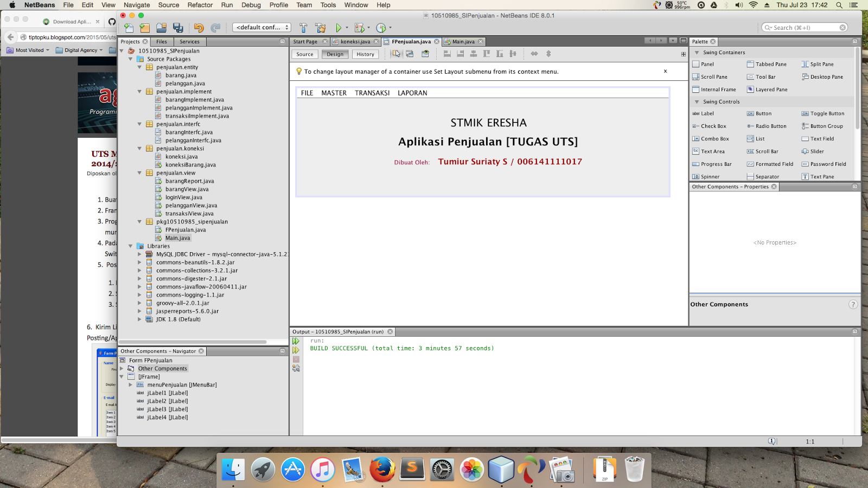Click the Undo toolbar icon

[199, 28]
